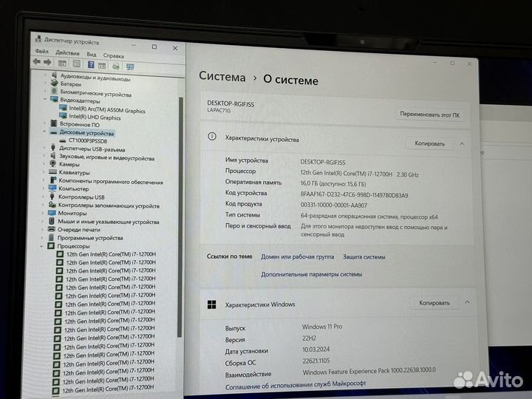Open Домен или рабочая группа link
Viewport: 532px width, 399px height.
click(298, 257)
